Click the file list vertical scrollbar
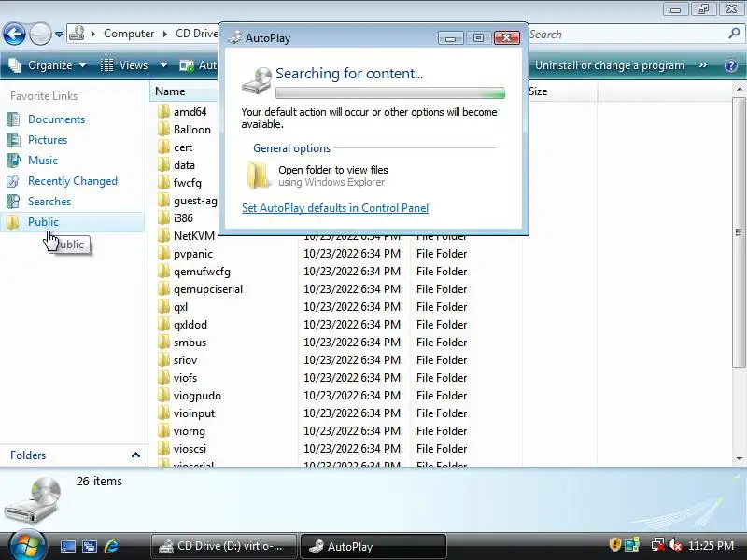 pyautogui.click(x=739, y=231)
